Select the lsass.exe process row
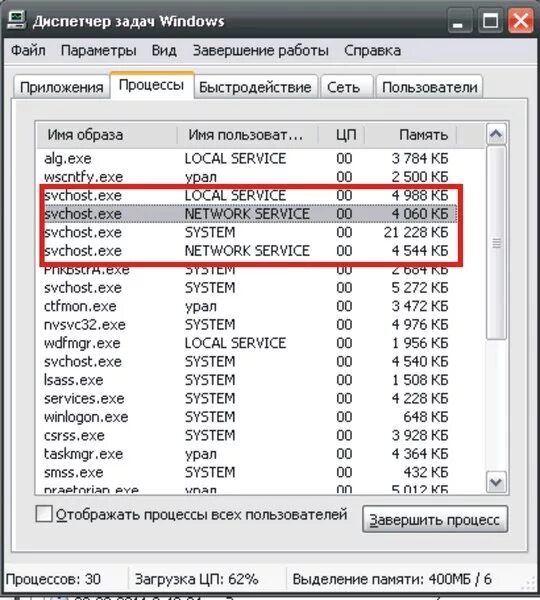This screenshot has height=600, width=540. click(x=247, y=380)
